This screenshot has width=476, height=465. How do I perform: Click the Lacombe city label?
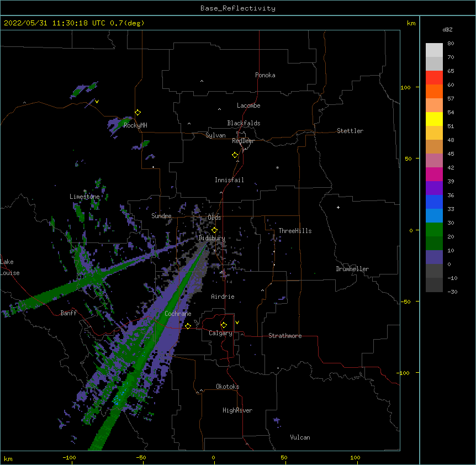click(248, 105)
